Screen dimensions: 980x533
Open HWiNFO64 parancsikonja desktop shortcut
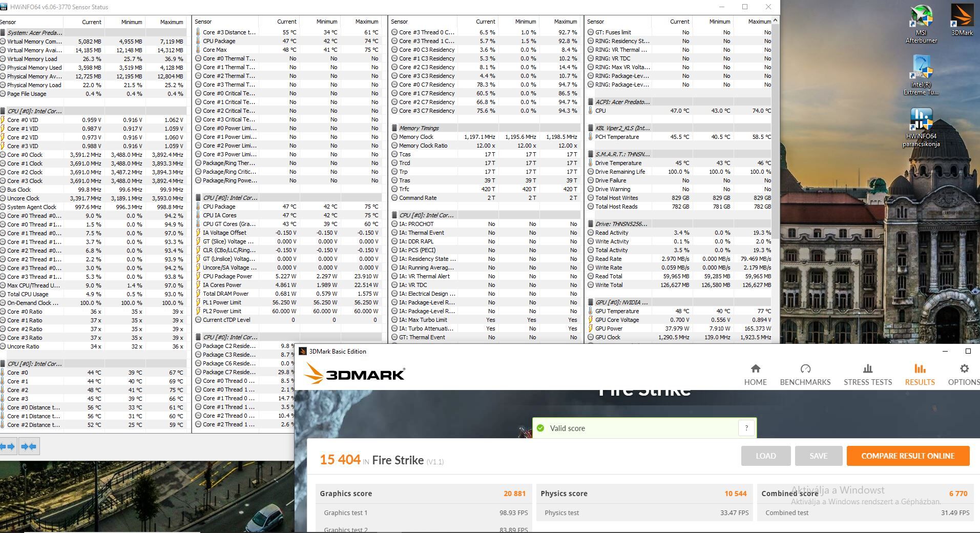[921, 128]
